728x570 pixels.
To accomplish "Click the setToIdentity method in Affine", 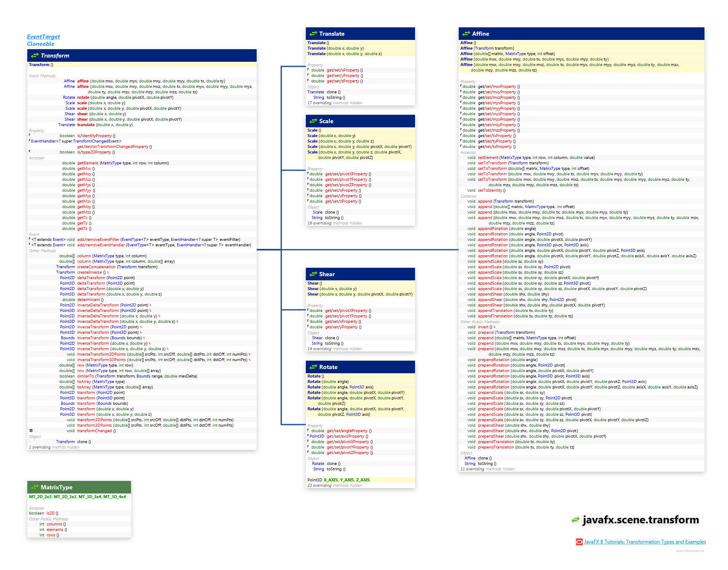I will click(490, 190).
